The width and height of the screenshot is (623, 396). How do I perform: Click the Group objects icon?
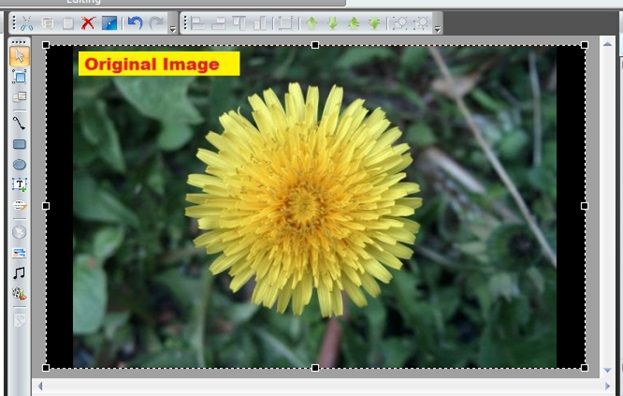[400, 23]
